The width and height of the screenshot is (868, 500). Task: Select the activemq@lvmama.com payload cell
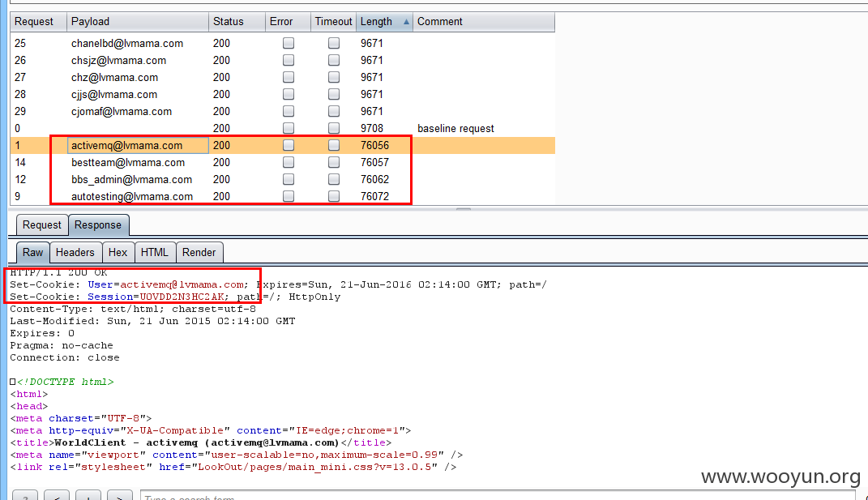coord(137,145)
